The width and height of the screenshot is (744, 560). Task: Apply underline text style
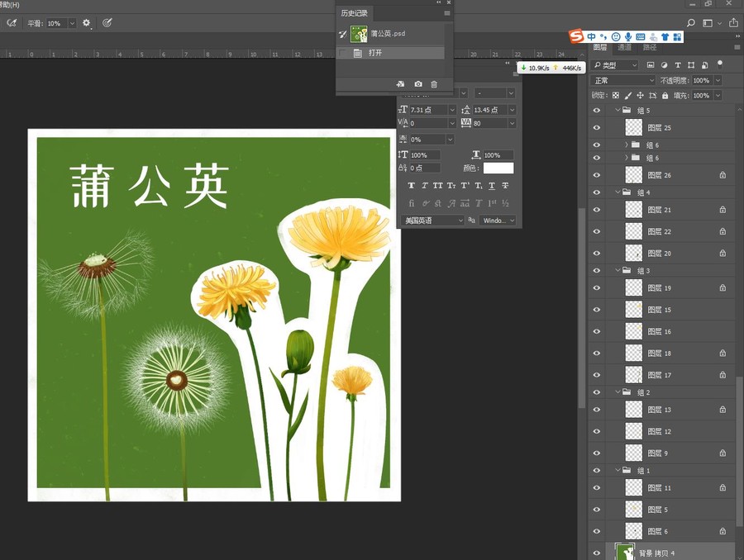point(492,185)
